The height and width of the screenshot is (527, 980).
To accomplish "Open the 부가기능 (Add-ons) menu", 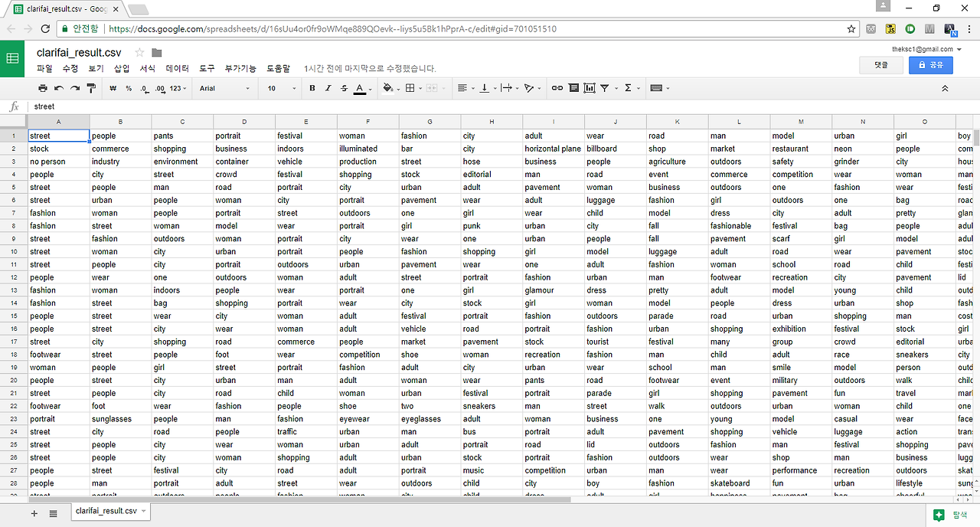I will coord(240,68).
